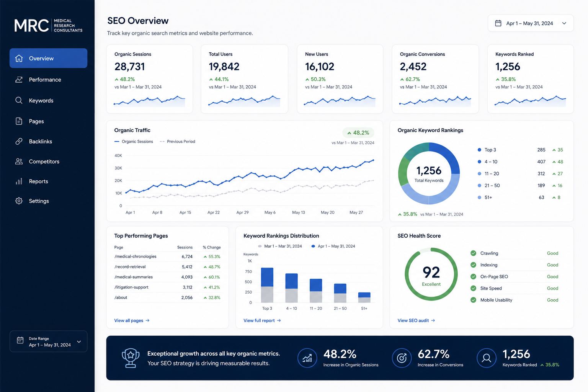Click the 2,056 sessions value for /about
The height and width of the screenshot is (392, 588).
tap(187, 297)
